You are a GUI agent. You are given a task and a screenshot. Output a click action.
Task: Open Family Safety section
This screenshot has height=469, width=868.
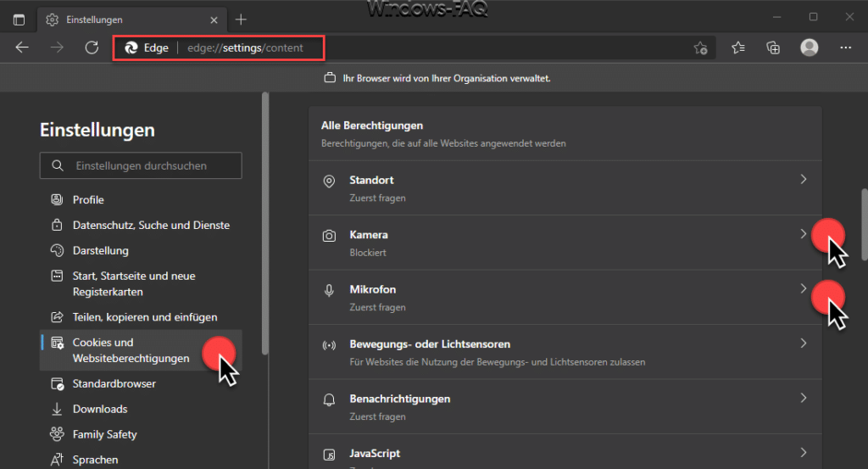click(104, 435)
